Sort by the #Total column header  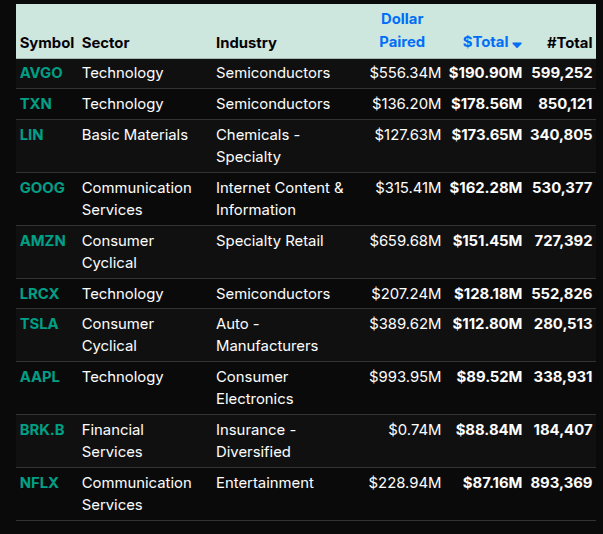click(569, 42)
